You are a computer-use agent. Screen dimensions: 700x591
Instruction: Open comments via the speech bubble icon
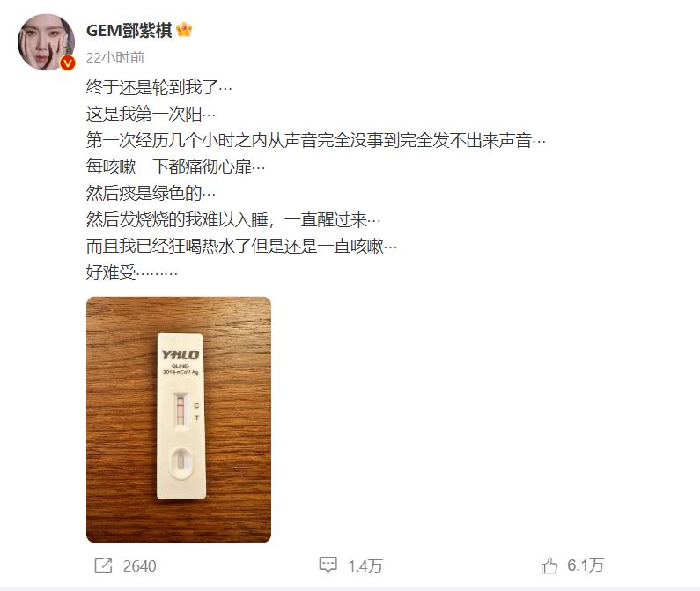pos(328,565)
